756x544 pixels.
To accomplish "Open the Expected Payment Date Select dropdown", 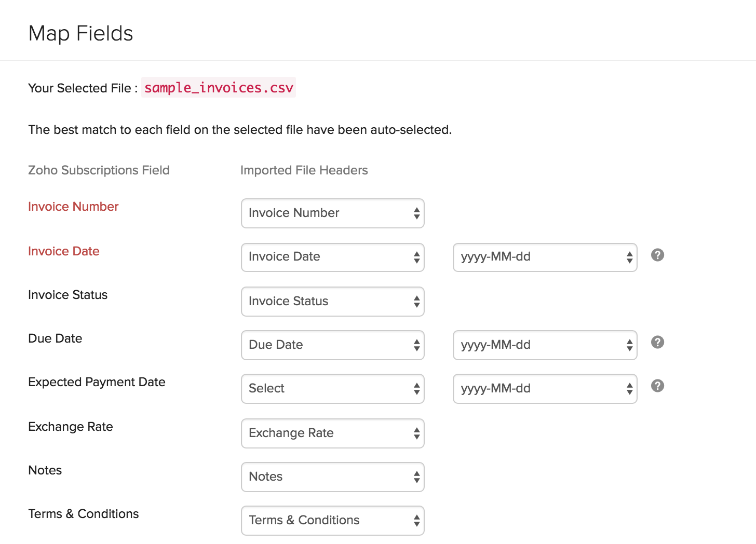I will click(332, 388).
